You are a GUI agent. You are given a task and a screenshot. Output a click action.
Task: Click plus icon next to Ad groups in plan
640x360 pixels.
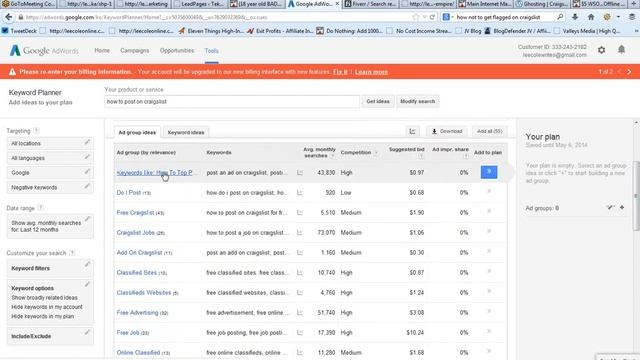coord(622,208)
